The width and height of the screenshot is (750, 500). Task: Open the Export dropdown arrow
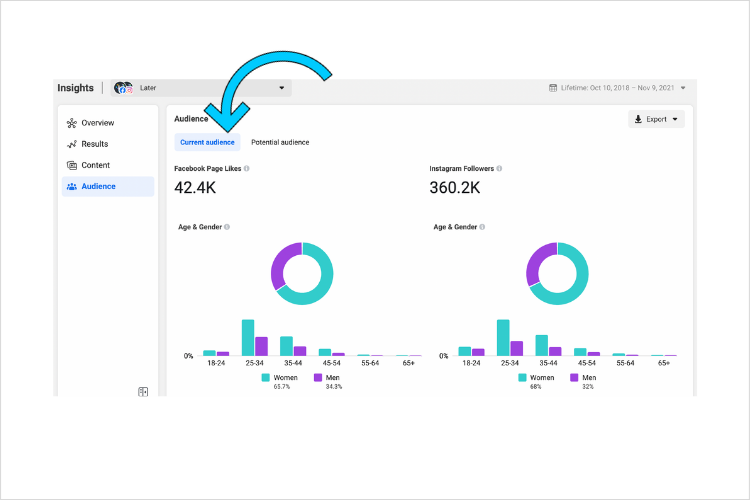click(675, 119)
